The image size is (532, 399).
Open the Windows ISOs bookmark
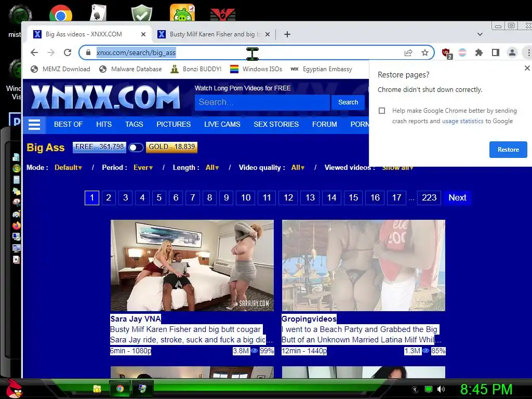(256, 69)
